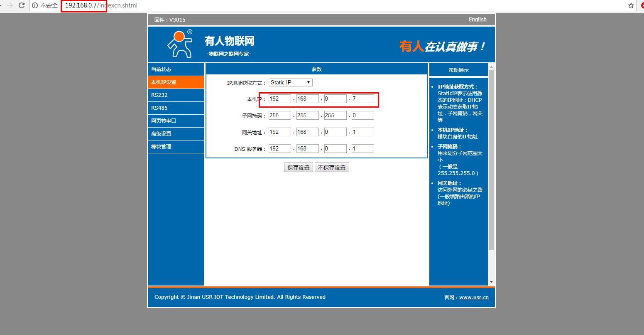Edit the last octet of 网关地址

[363, 132]
